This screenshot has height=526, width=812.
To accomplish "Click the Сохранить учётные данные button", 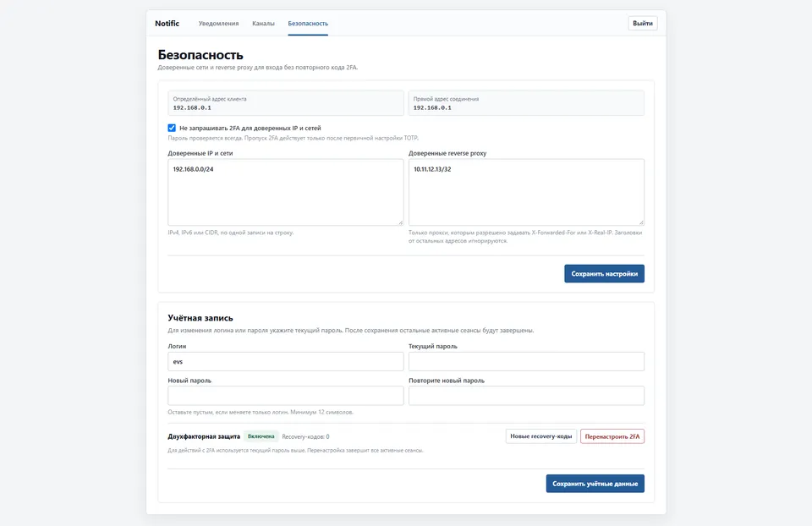I will coord(595,484).
